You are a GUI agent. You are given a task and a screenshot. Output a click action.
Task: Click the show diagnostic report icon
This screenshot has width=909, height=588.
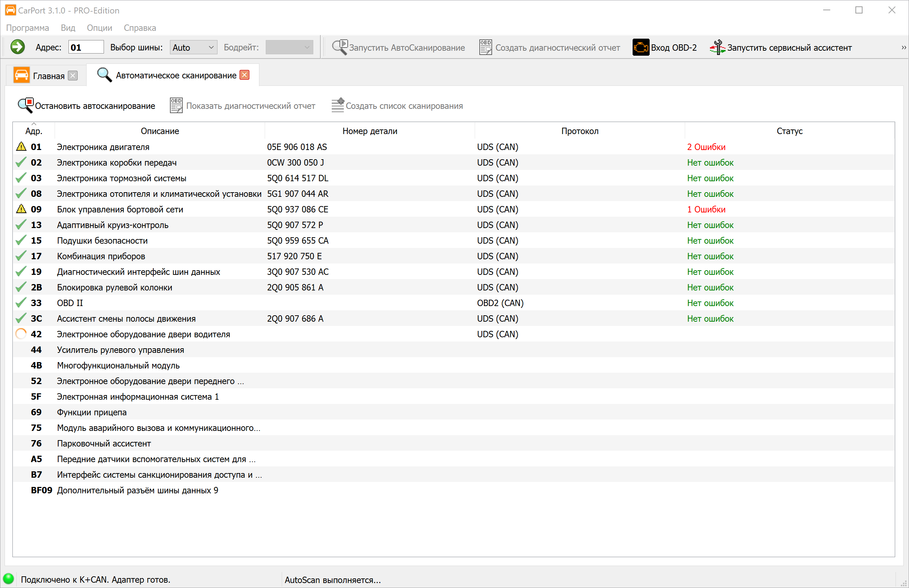(x=176, y=106)
